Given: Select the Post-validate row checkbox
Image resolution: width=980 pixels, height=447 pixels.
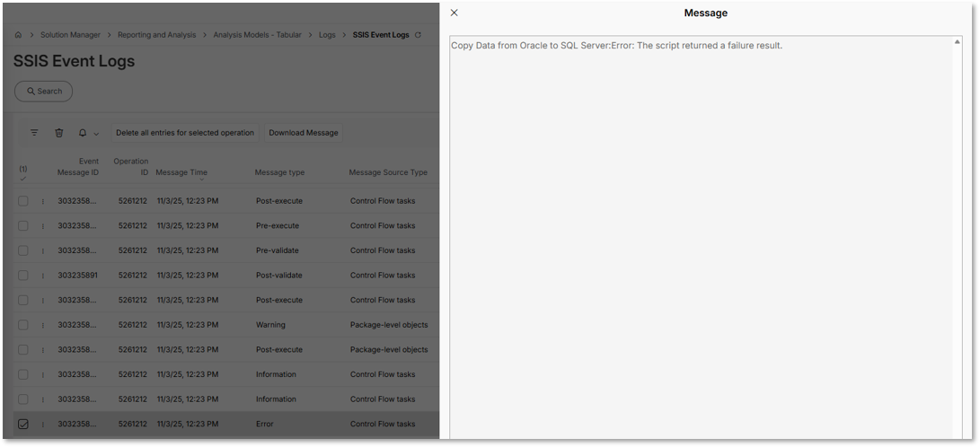Looking at the screenshot, I should (23, 275).
